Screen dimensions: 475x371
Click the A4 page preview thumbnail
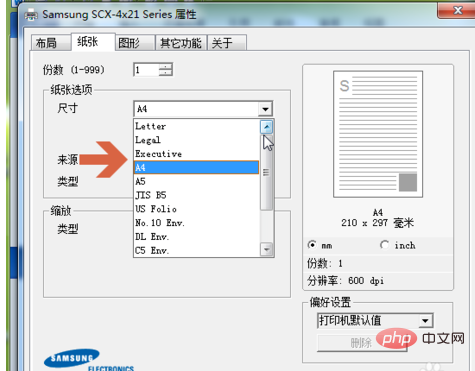coord(378,134)
